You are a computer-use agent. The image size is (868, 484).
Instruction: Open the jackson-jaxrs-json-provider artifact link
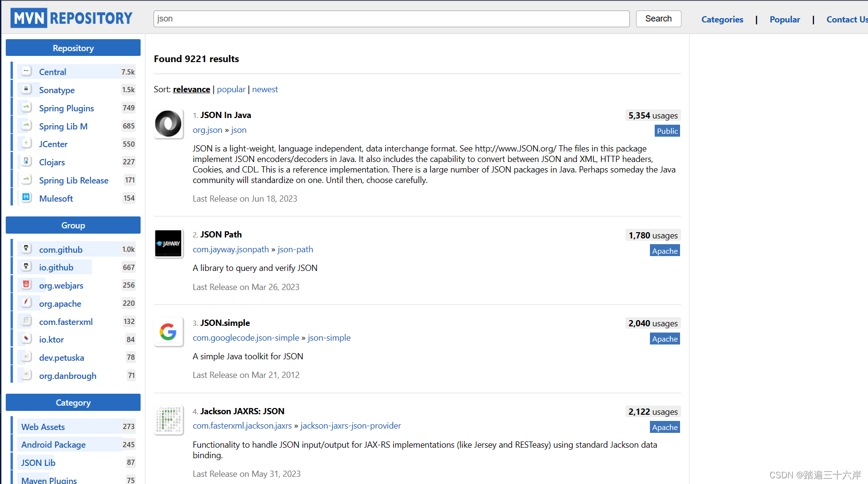351,426
